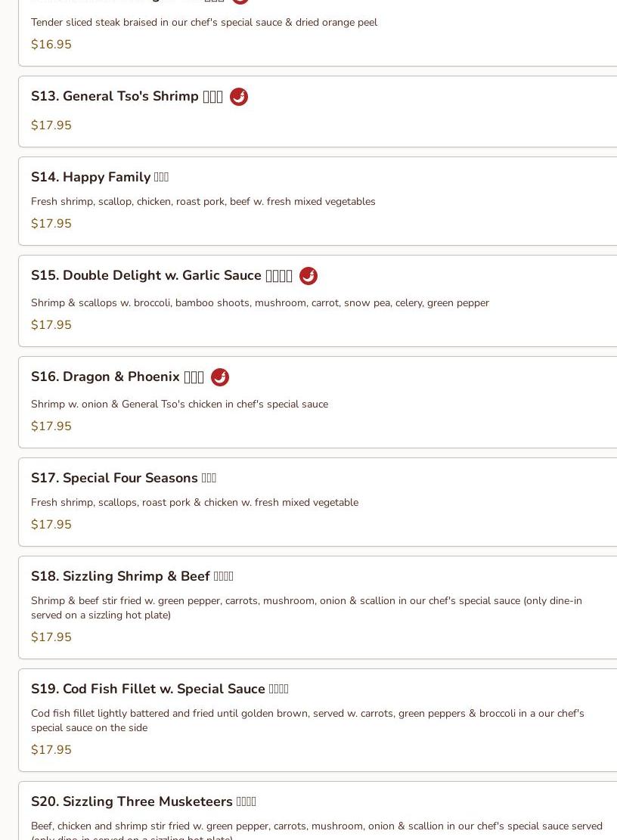
Task: Click the Happy Family ingredients description
Action: pyautogui.click(x=203, y=201)
